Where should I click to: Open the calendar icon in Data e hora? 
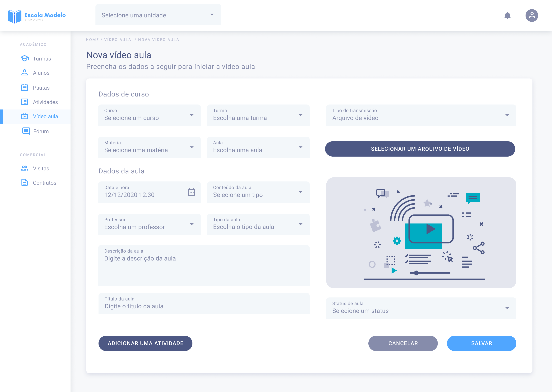pyautogui.click(x=191, y=192)
